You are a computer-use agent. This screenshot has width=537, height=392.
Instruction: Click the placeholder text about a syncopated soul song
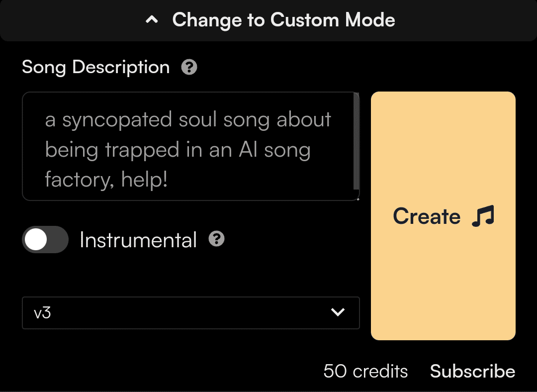click(188, 149)
